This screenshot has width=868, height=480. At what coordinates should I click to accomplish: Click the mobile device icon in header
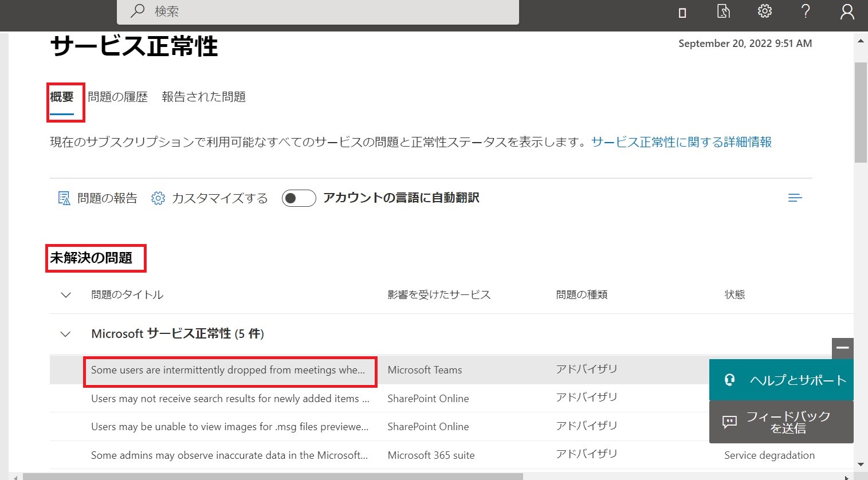682,13
